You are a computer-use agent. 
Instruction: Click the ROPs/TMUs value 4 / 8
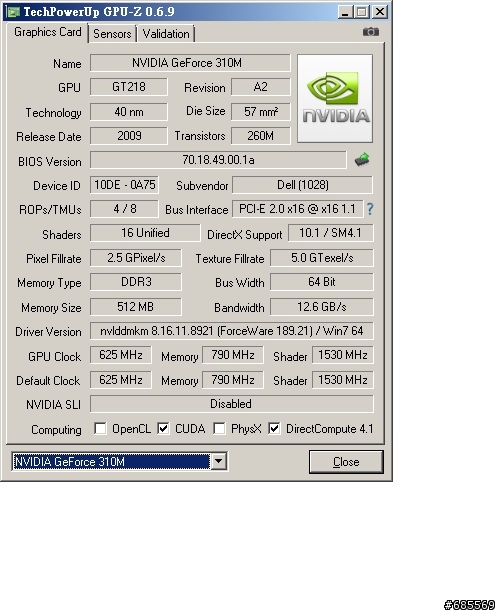124,209
